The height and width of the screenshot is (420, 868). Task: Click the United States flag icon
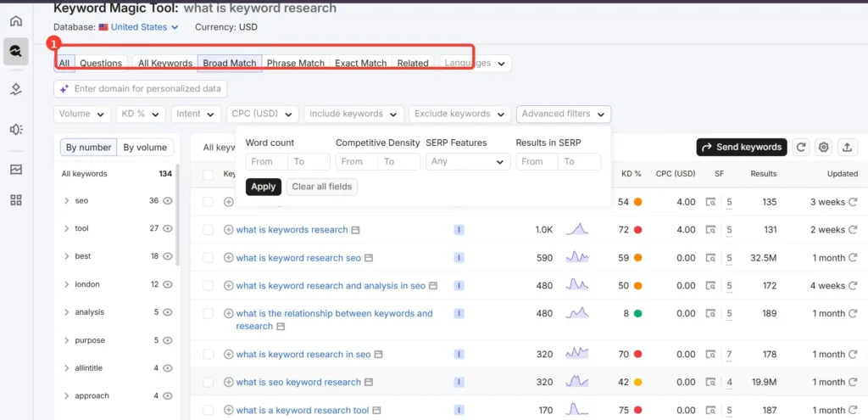point(103,26)
